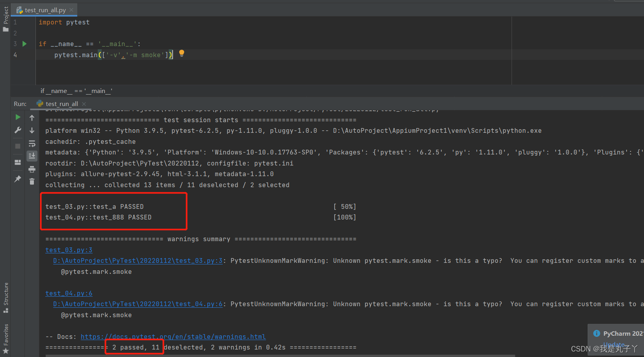The width and height of the screenshot is (644, 357).
Task: Open full path link to test_04.py:6
Action: 138,304
